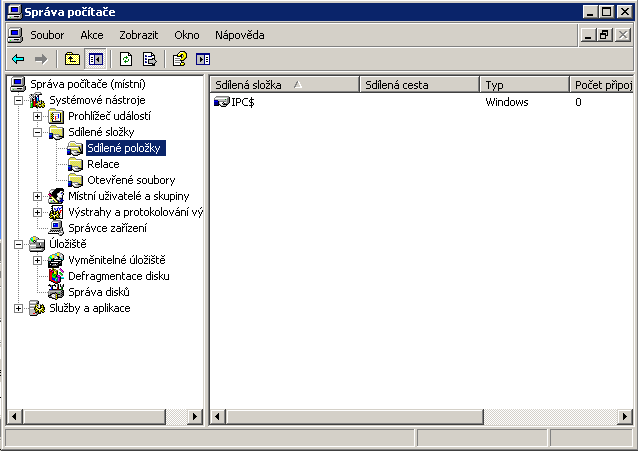This screenshot has height=451, width=638.
Task: Click the Up one level folder icon
Action: (x=72, y=59)
